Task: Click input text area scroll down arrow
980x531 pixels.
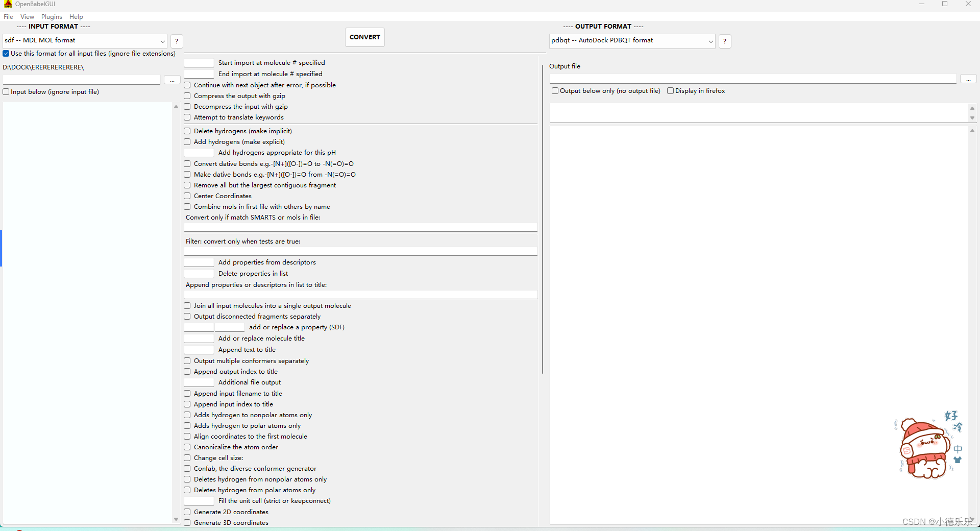Action: click(176, 519)
